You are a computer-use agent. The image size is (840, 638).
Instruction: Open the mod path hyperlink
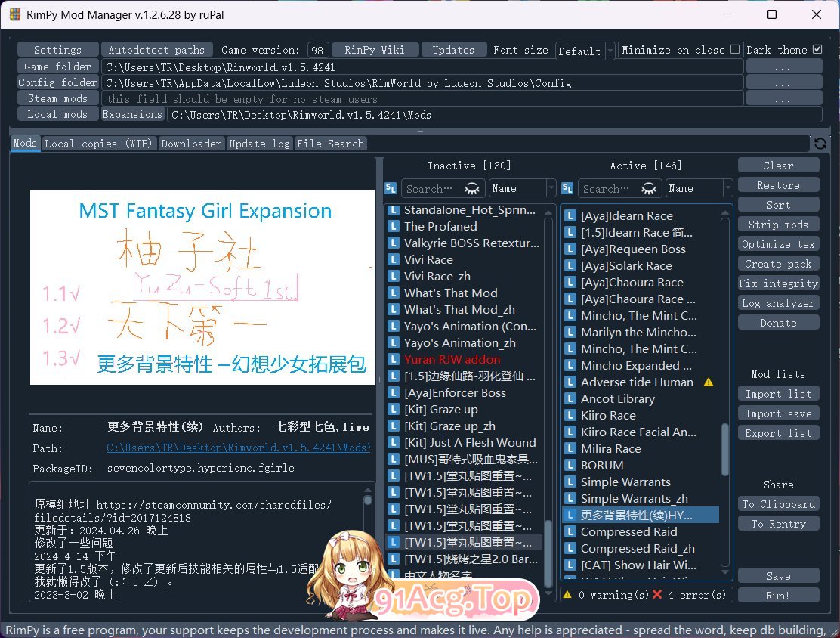[238, 448]
